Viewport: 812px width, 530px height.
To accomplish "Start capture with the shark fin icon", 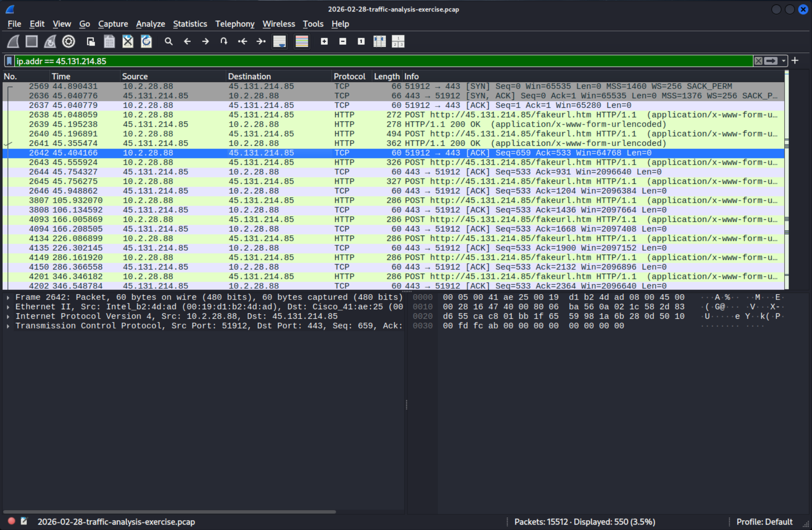I will 13,42.
